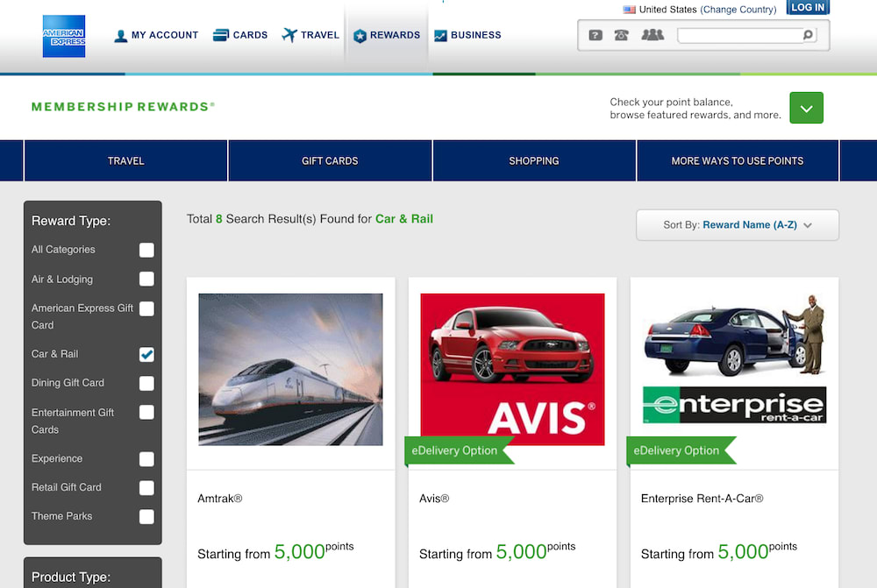Check the Entertainment Gift Cards filter
This screenshot has height=588, width=877.
146,413
